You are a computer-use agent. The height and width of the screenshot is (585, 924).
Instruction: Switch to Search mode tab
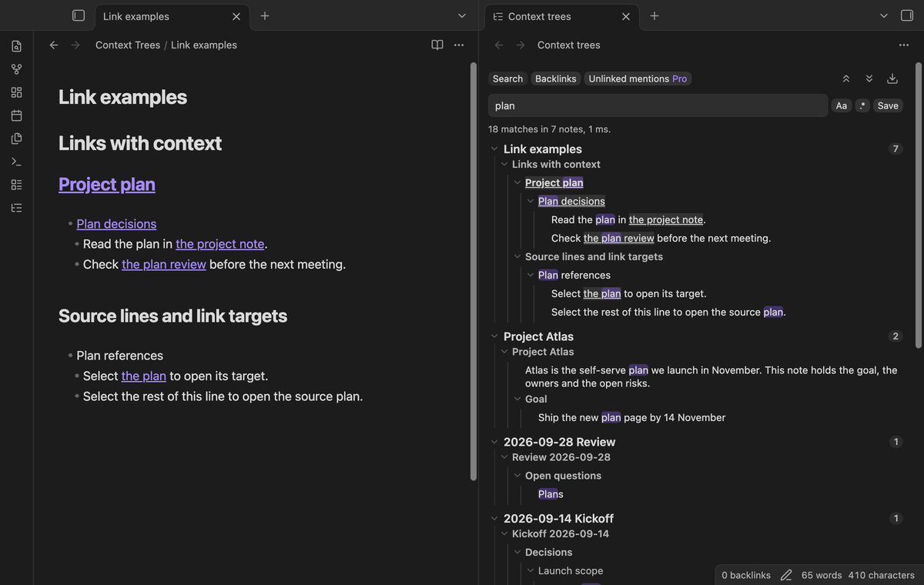pos(507,79)
